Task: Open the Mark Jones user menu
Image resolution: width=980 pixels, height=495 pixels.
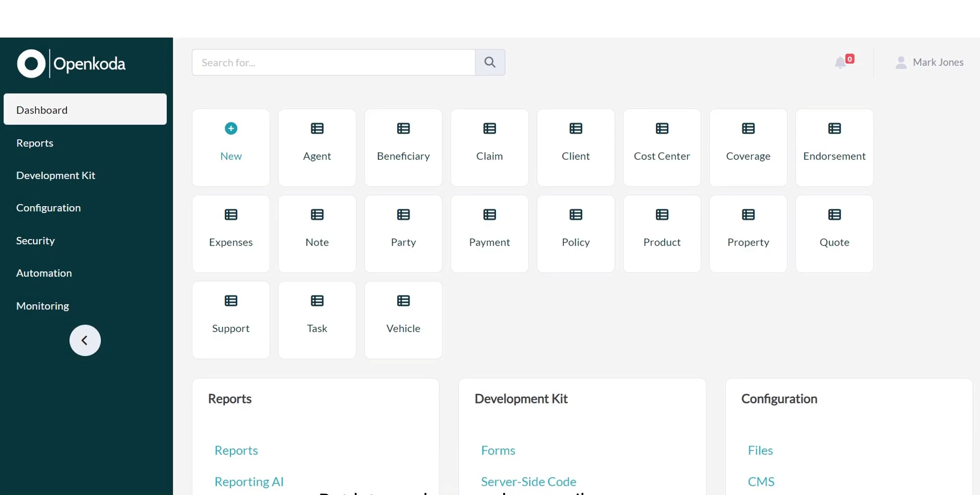Action: (x=929, y=62)
